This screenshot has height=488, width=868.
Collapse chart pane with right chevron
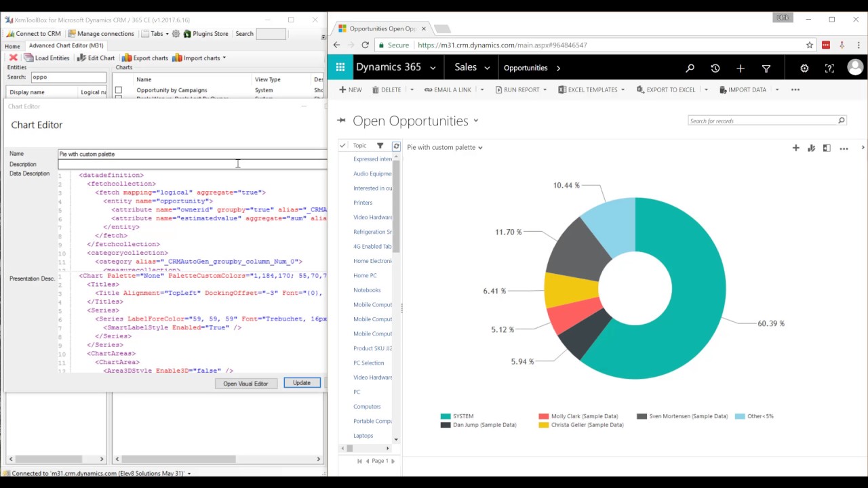click(863, 148)
